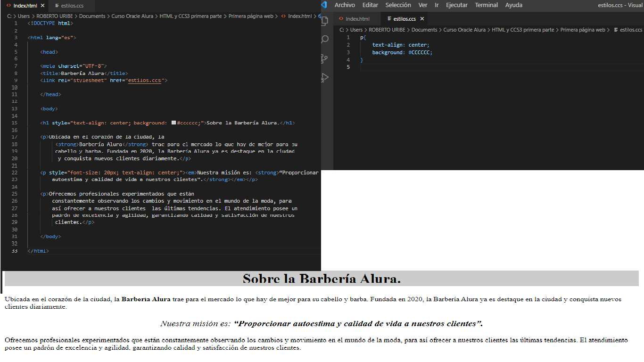Open the Explorer view from the activity bar
The width and height of the screenshot is (644, 362).
pyautogui.click(x=324, y=21)
